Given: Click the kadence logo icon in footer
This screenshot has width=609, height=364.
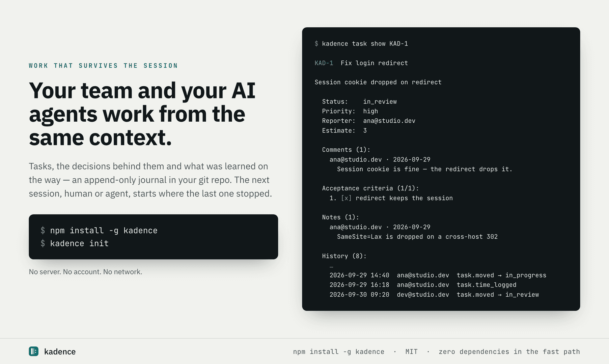Looking at the screenshot, I should [x=34, y=351].
